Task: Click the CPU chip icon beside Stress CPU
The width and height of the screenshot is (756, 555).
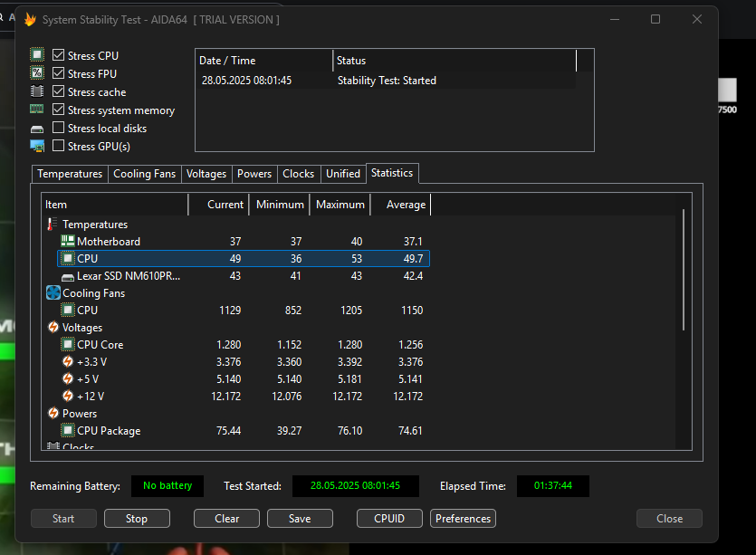Action: pyautogui.click(x=37, y=55)
